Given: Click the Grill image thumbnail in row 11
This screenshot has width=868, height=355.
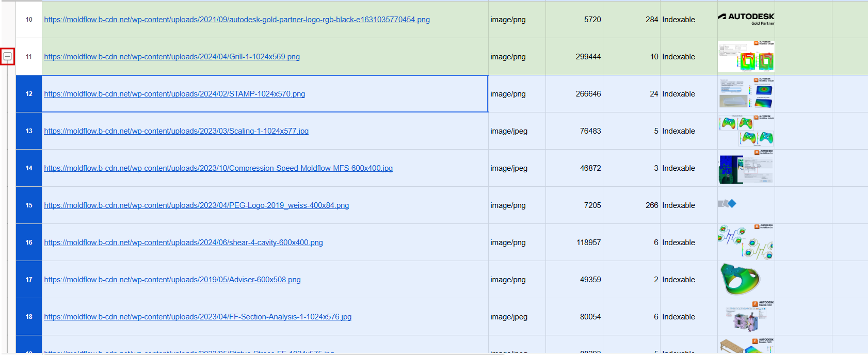Looking at the screenshot, I should 746,56.
